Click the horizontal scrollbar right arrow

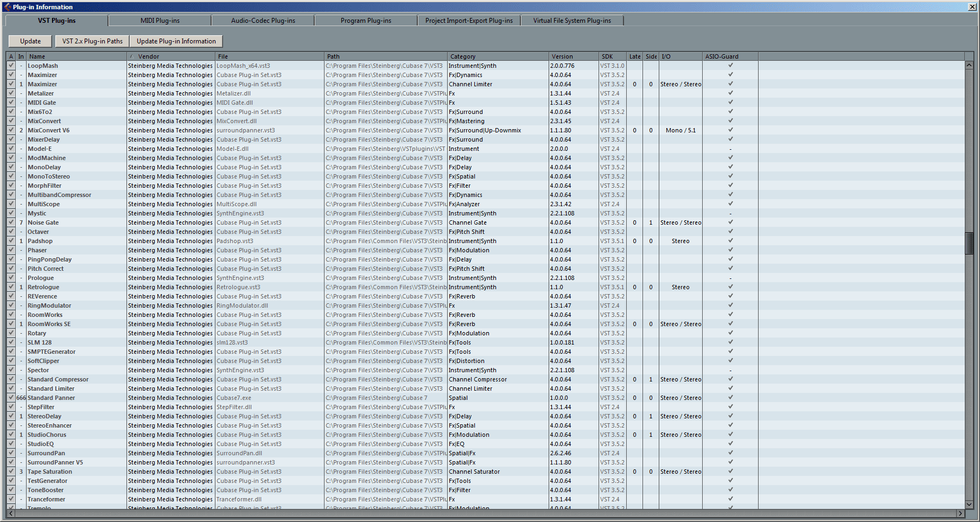pyautogui.click(x=960, y=513)
